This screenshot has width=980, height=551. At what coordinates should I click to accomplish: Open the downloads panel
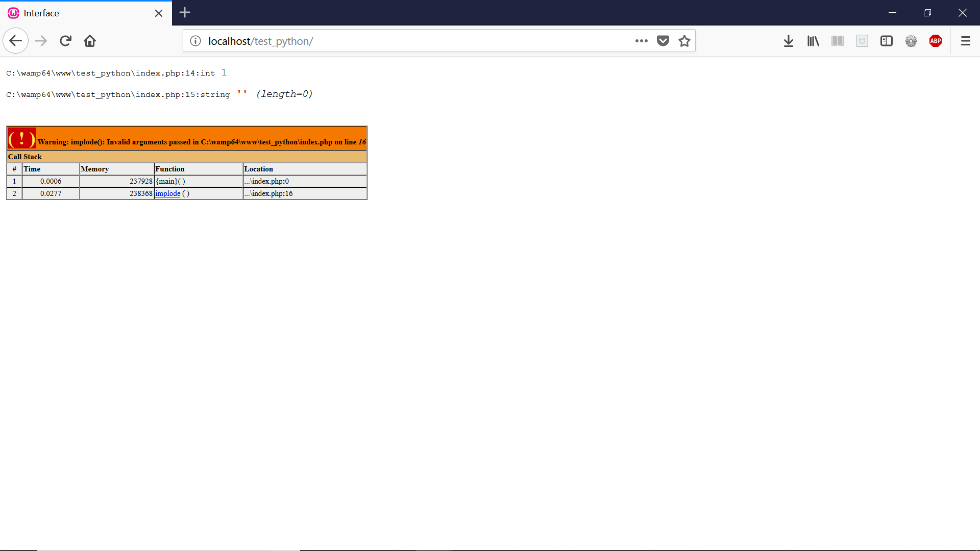point(788,41)
